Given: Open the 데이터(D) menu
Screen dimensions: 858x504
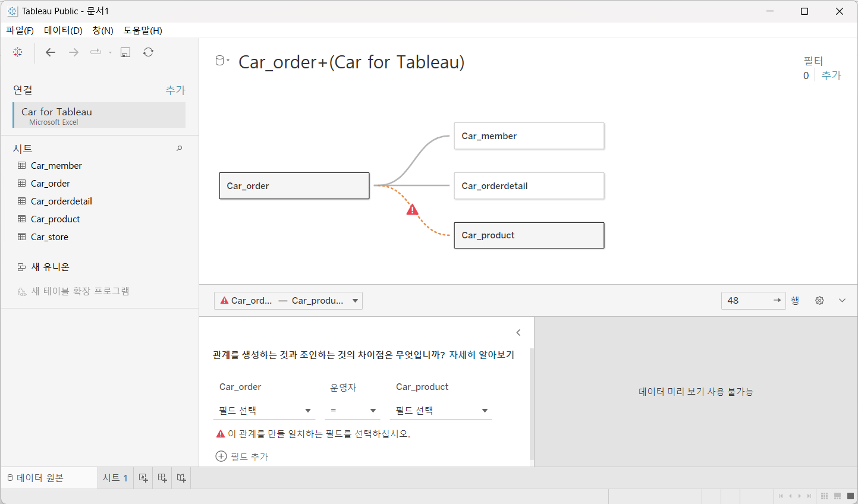Looking at the screenshot, I should tap(63, 30).
